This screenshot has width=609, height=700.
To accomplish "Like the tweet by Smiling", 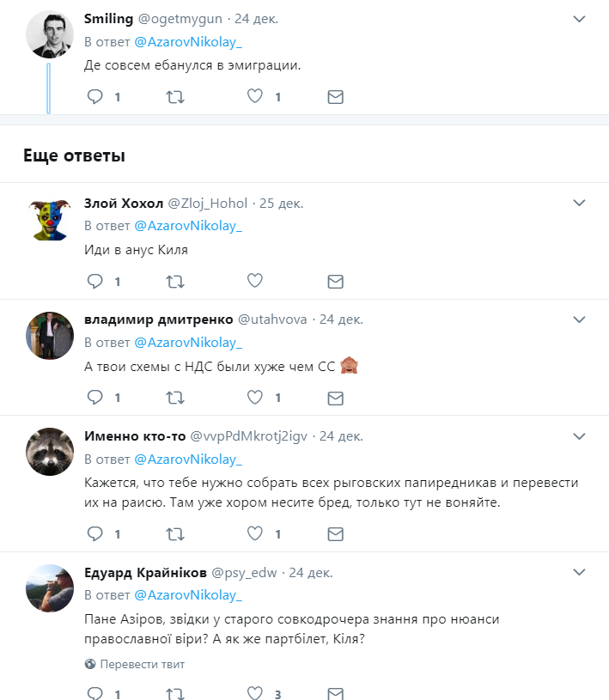I will [255, 96].
